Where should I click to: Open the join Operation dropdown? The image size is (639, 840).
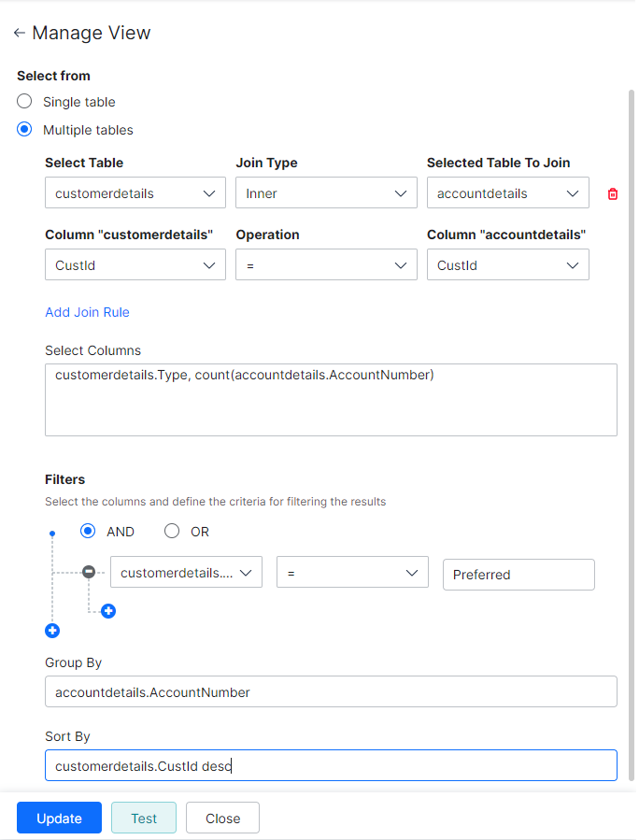click(x=326, y=265)
